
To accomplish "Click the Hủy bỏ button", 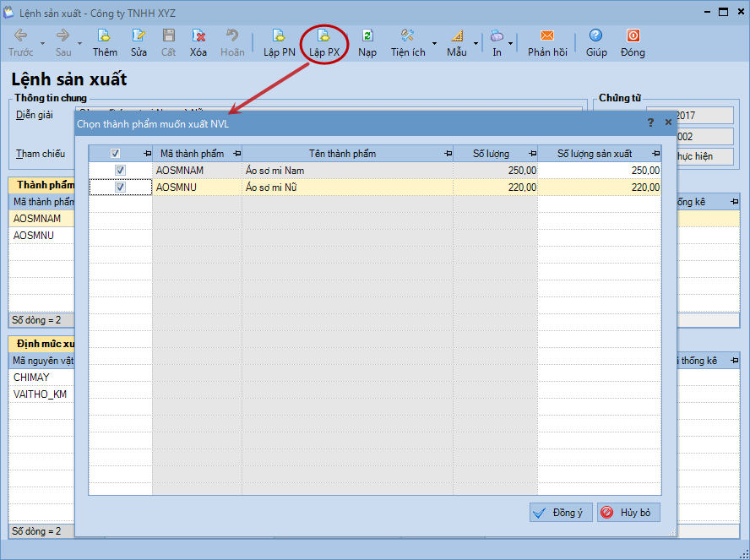I will tap(628, 513).
